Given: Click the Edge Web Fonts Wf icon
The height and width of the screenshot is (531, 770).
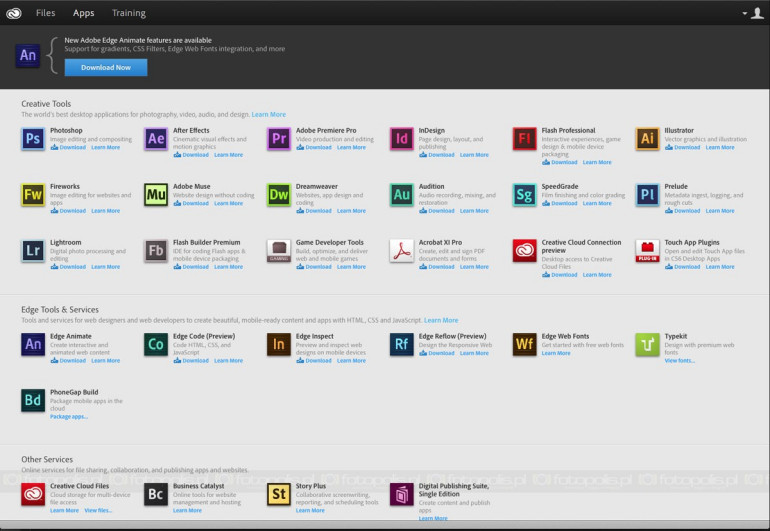Looking at the screenshot, I should (524, 344).
